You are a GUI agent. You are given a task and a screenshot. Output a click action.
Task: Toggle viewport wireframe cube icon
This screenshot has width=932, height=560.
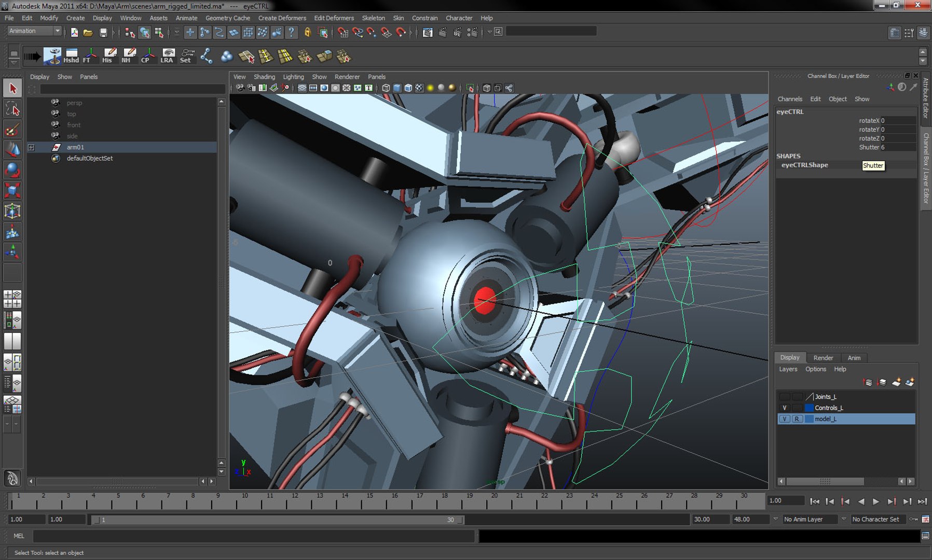click(386, 88)
